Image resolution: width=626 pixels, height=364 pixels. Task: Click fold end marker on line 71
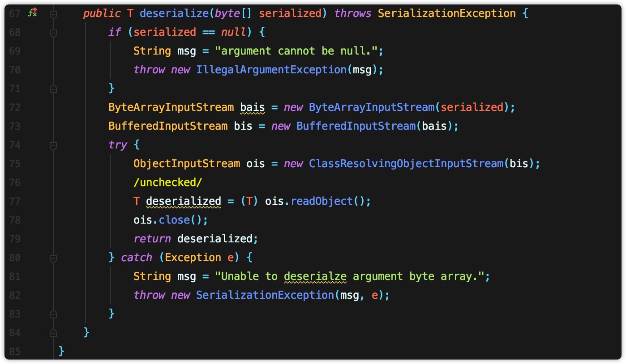53,89
